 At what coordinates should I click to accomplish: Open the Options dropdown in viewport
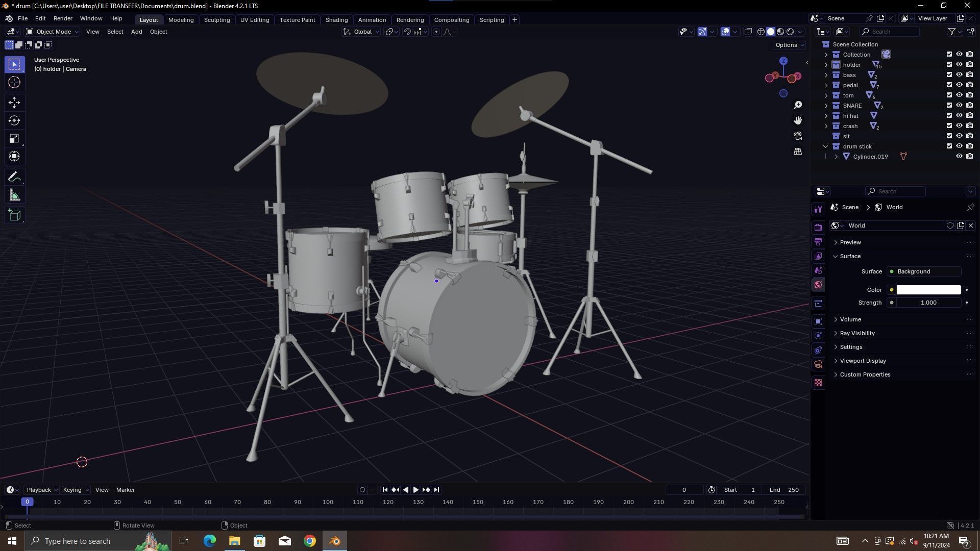coord(789,45)
